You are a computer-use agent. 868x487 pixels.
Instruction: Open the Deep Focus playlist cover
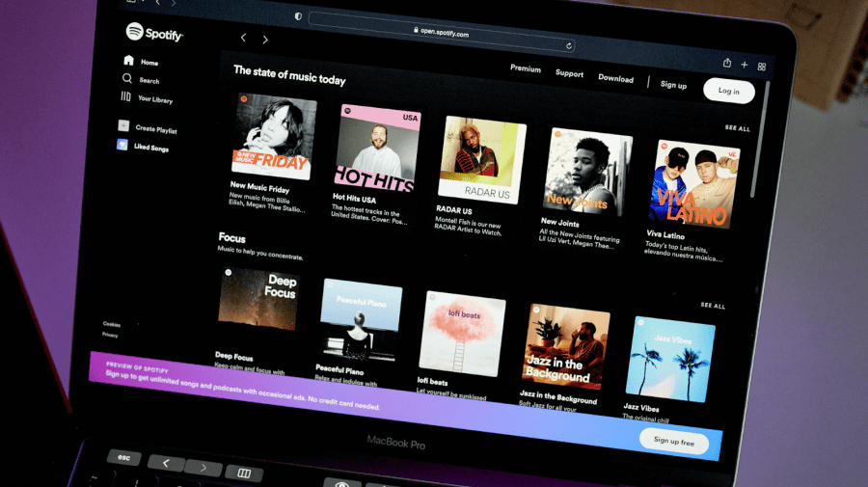[258, 299]
